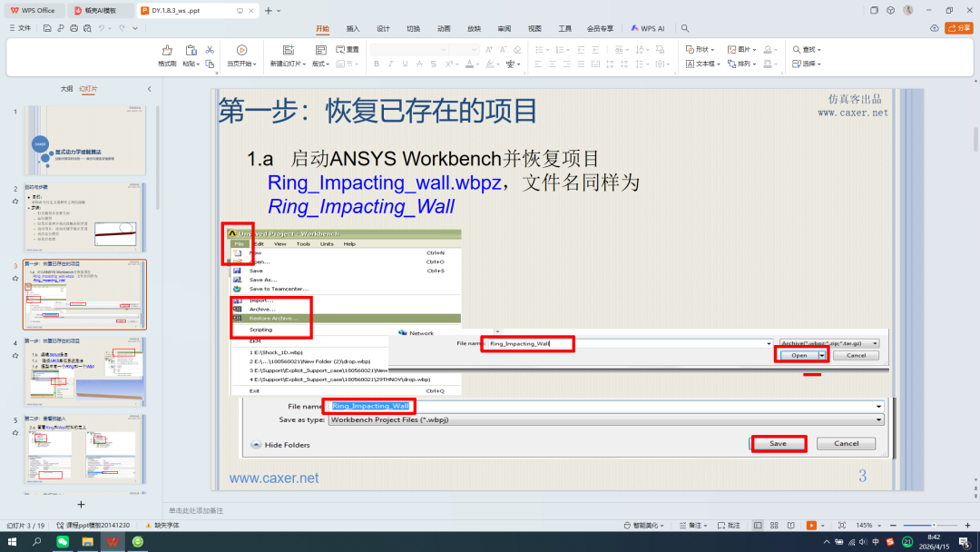This screenshot has height=552, width=980.
Task: Click Fit slide to window icon
Action: click(x=842, y=525)
